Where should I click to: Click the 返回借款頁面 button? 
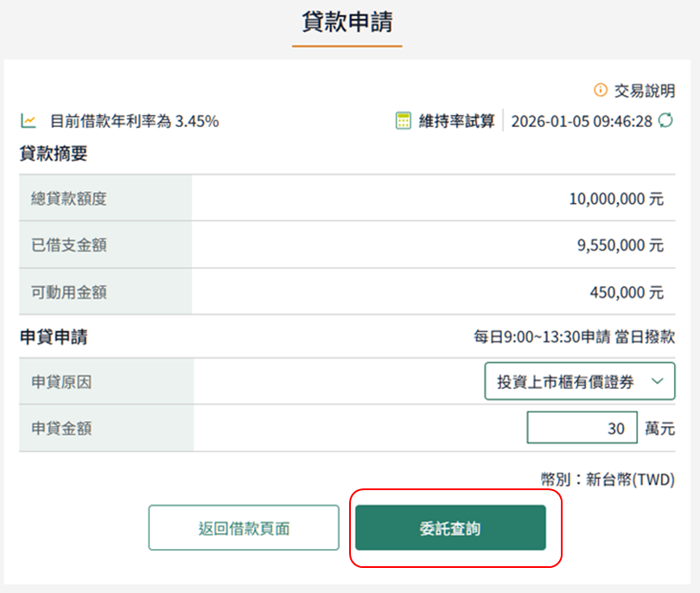[244, 527]
